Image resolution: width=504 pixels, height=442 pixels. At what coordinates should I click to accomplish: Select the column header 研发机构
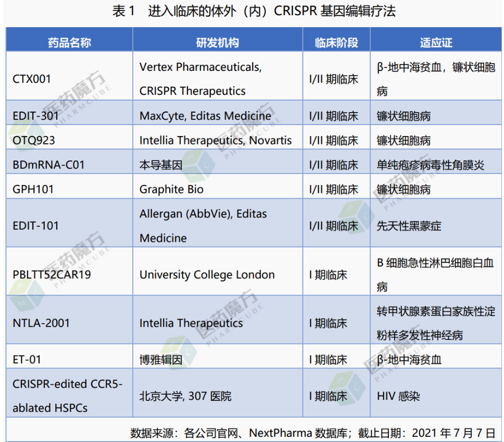pyautogui.click(x=218, y=42)
